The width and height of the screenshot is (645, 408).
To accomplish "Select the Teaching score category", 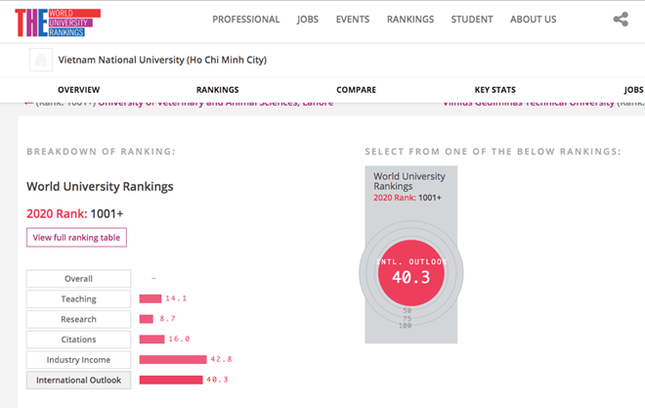I will 79,299.
